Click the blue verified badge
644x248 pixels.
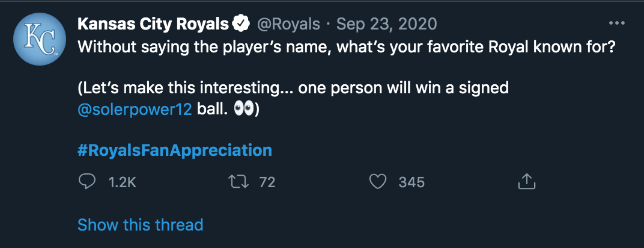(241, 25)
